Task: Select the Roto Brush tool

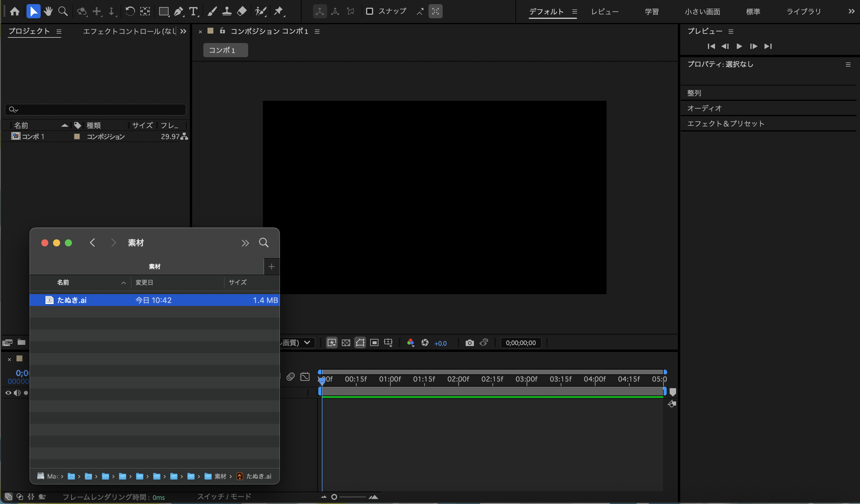Action: coord(261,11)
